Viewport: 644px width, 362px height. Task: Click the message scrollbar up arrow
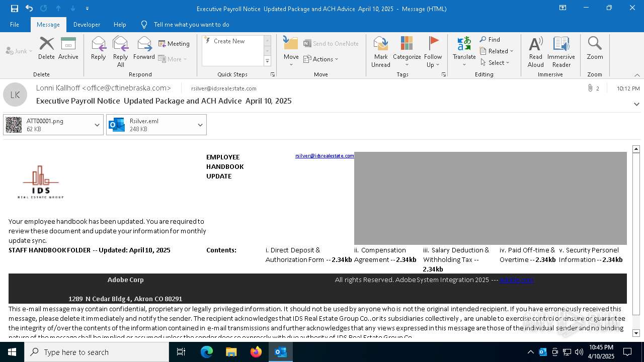[636, 149]
